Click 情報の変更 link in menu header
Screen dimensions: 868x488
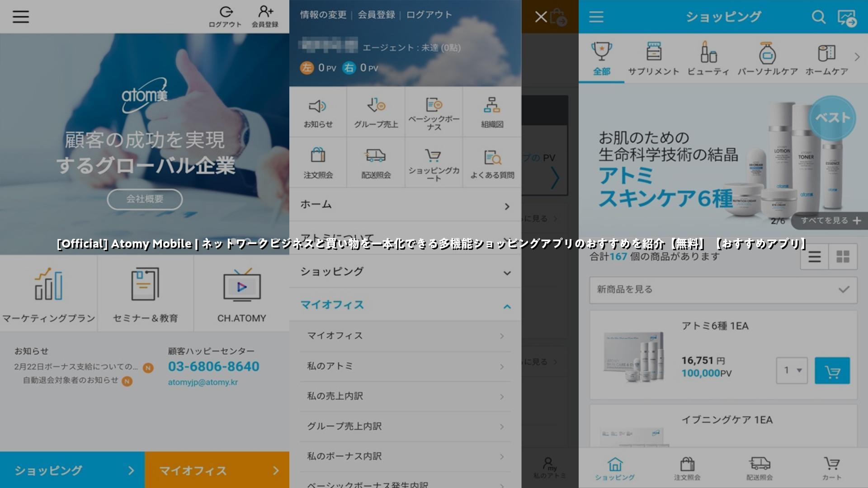pos(323,15)
